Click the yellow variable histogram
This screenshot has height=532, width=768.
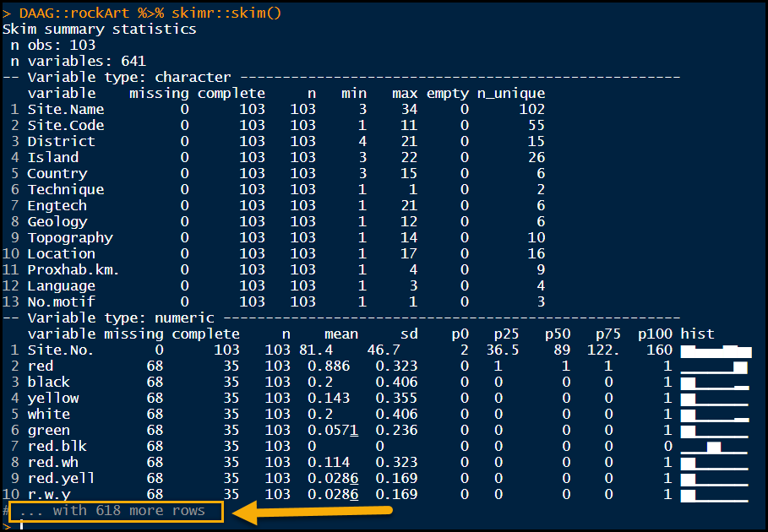[715, 398]
